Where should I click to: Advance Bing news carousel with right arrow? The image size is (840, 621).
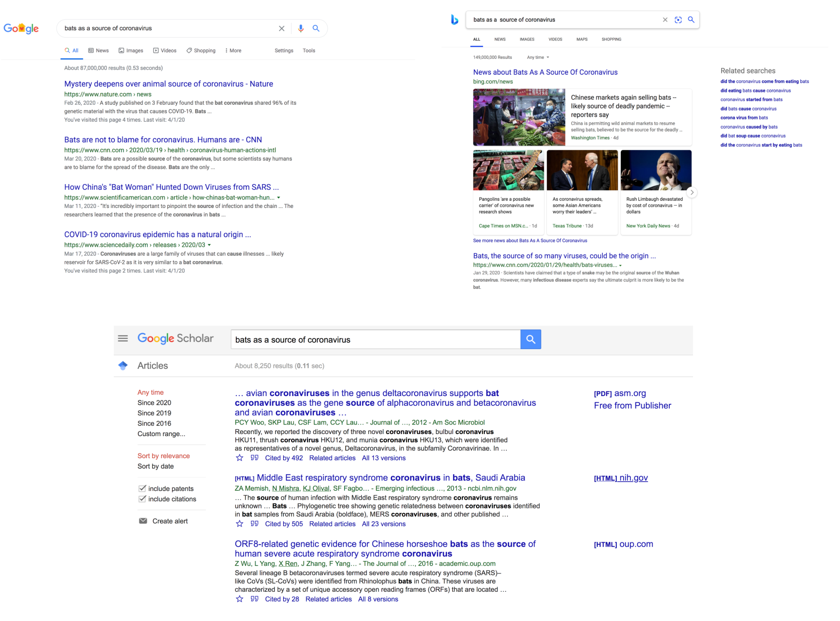(x=692, y=192)
